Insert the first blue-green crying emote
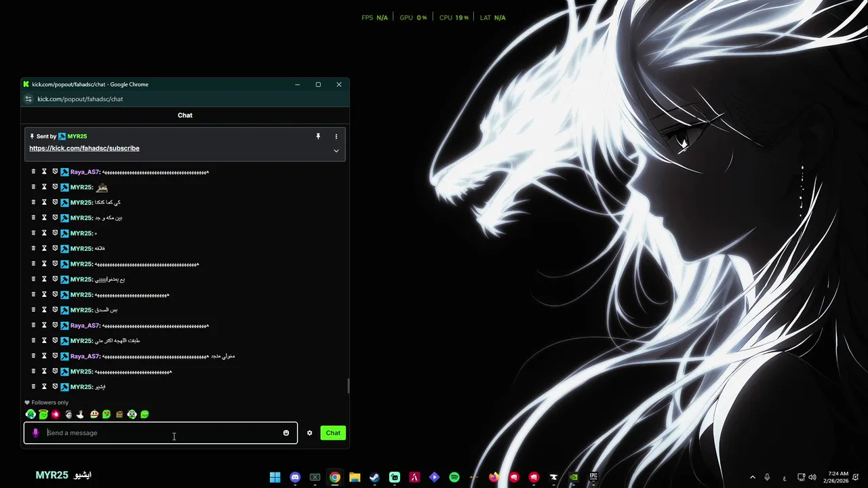The height and width of the screenshot is (488, 868). [31, 414]
